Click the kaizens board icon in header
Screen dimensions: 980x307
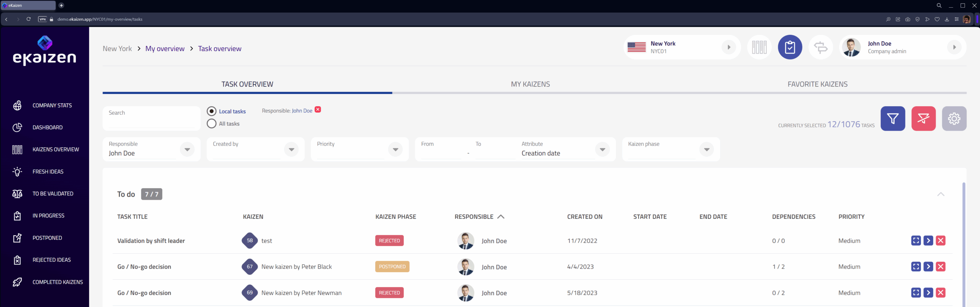point(759,48)
